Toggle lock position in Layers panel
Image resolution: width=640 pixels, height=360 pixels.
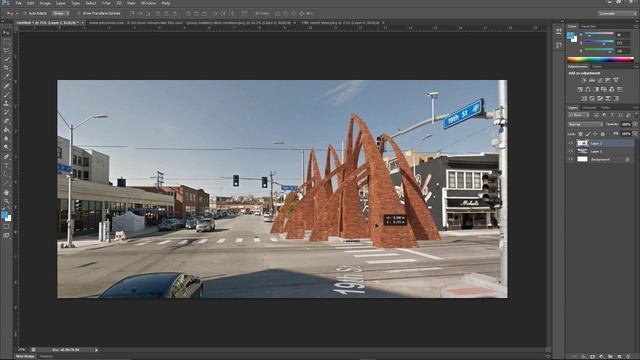(x=595, y=134)
